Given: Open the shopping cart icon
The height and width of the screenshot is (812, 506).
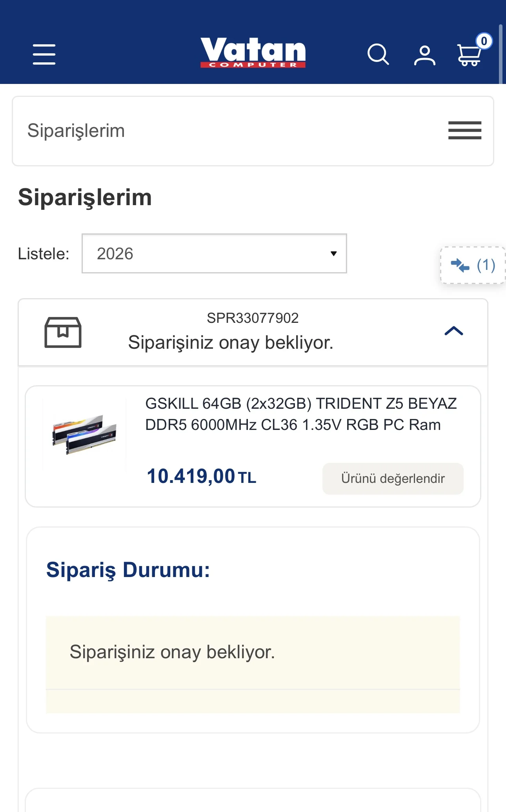Looking at the screenshot, I should 469,56.
